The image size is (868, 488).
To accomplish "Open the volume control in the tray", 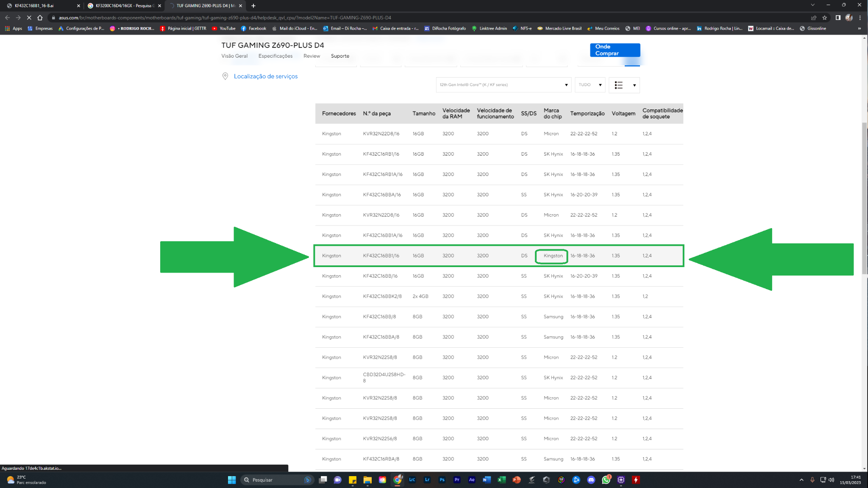I will (x=831, y=480).
